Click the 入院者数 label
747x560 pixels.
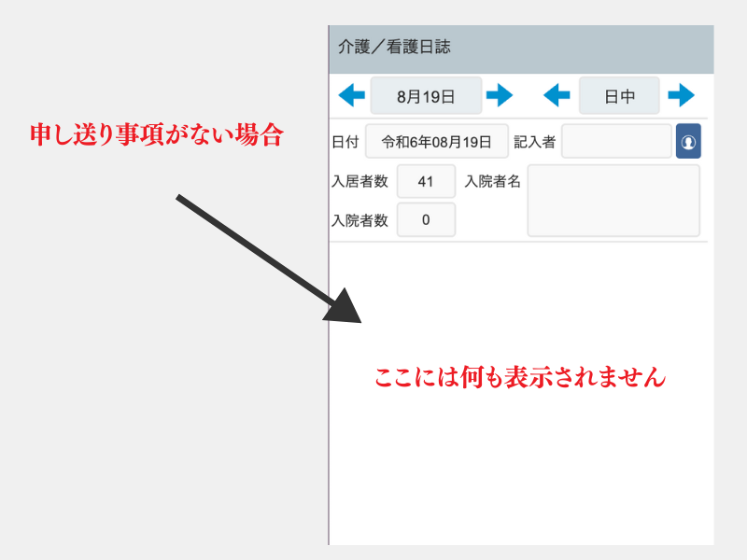coord(359,221)
